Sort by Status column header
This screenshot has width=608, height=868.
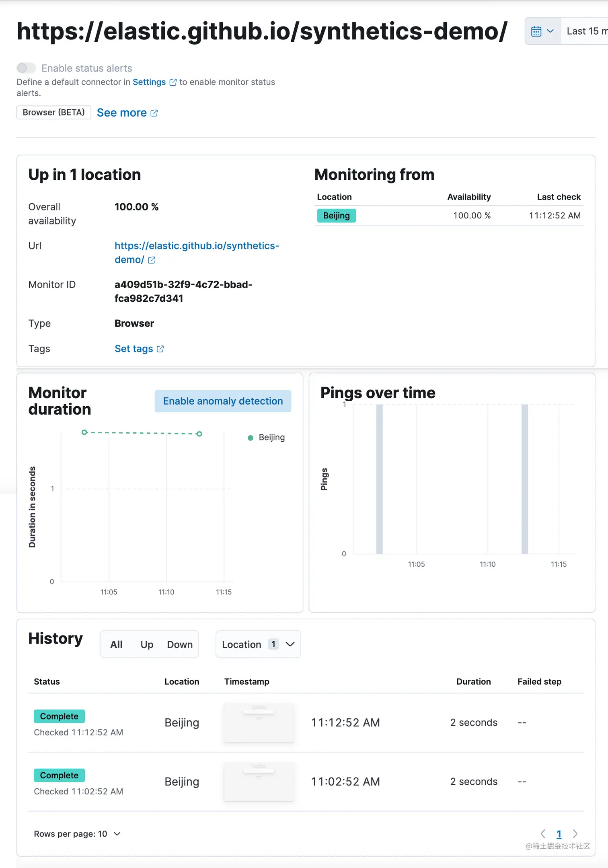click(47, 682)
